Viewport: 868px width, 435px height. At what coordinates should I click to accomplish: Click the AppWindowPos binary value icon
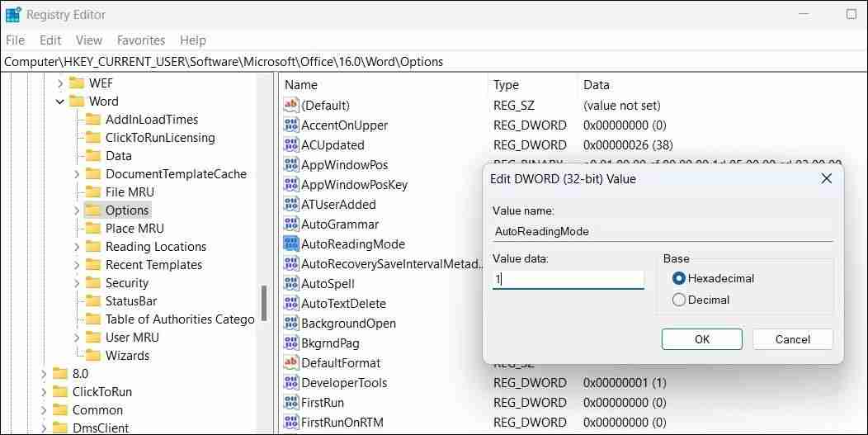click(290, 165)
